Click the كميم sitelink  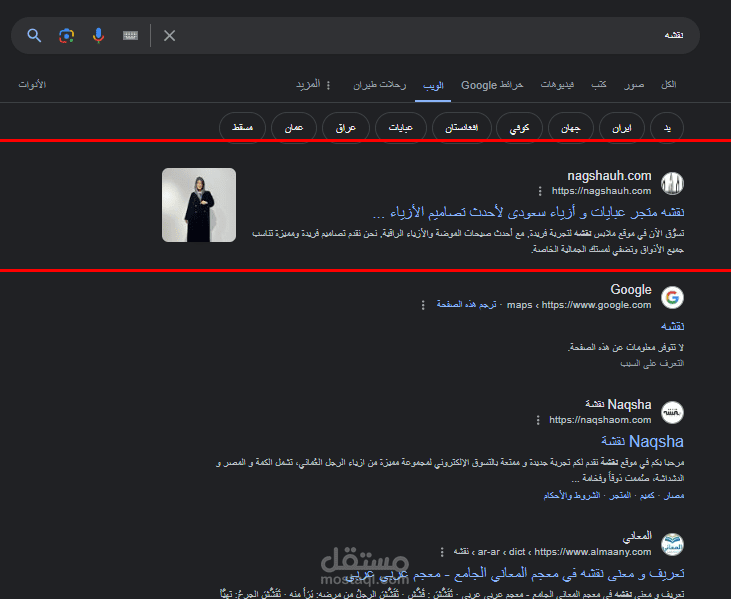click(x=647, y=496)
